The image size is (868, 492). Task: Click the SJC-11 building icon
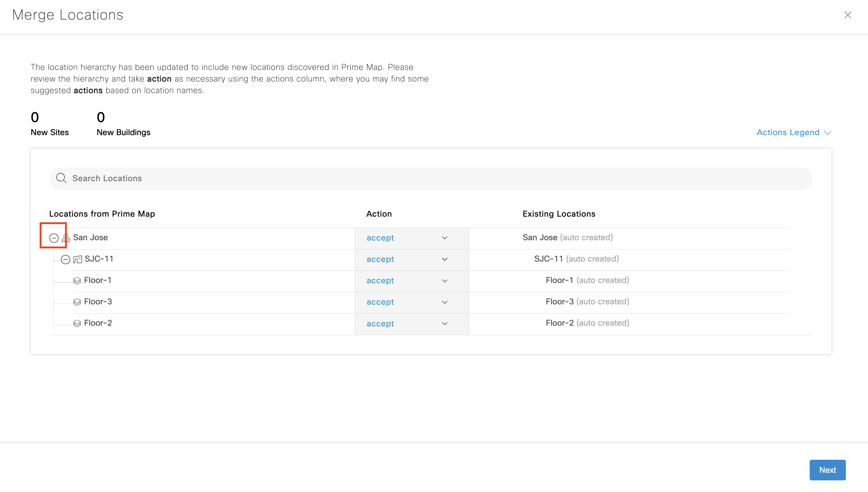[78, 259]
